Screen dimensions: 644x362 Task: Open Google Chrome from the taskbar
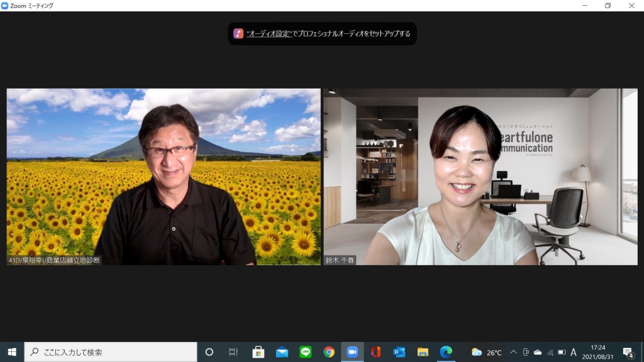329,352
